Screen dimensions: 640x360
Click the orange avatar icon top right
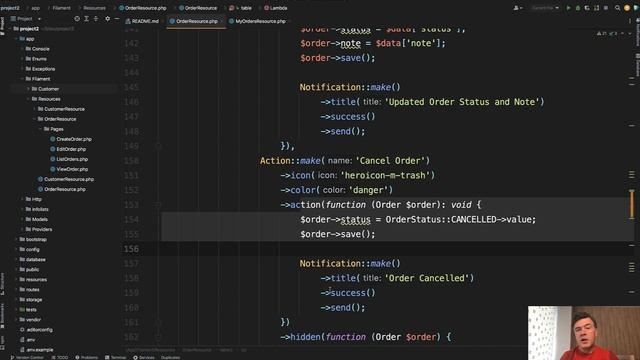click(x=627, y=8)
